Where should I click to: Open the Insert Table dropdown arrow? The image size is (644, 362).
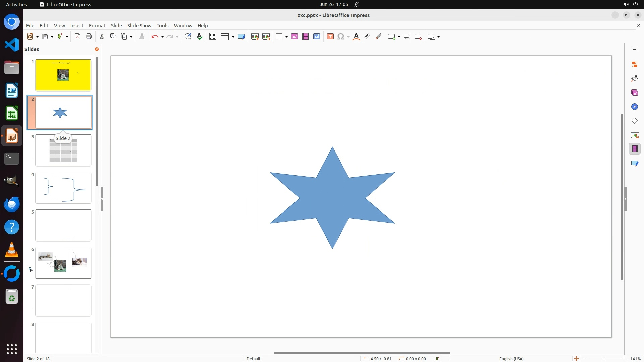click(286, 37)
